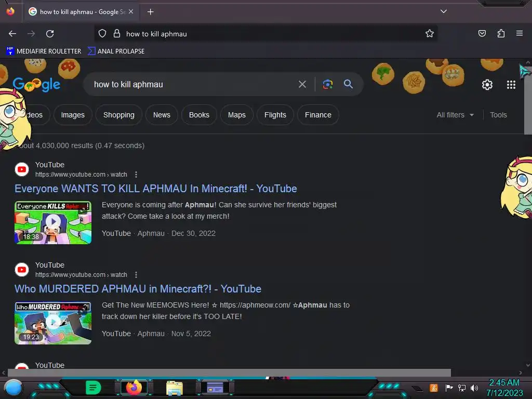532x399 pixels.
Task: Open the extensions puzzle icon
Action: pyautogui.click(x=501, y=33)
